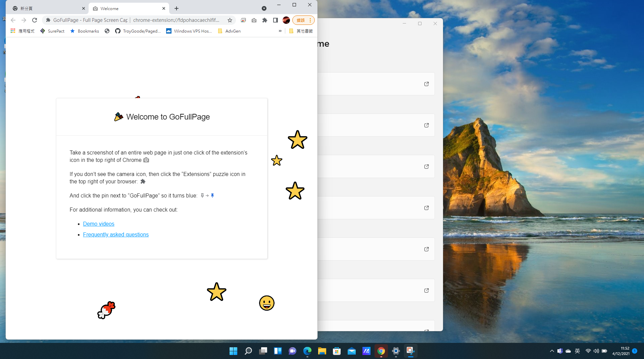Click the third external link icon in background window

pos(427,167)
